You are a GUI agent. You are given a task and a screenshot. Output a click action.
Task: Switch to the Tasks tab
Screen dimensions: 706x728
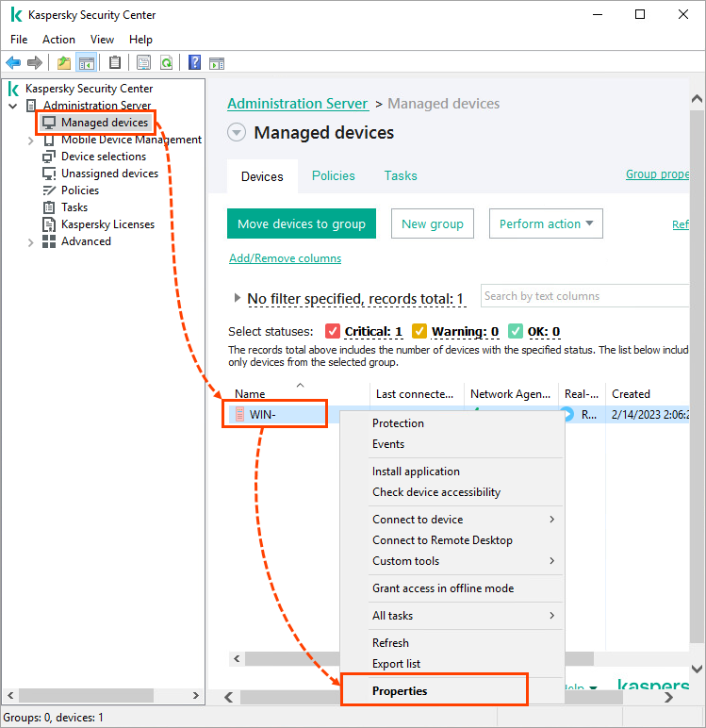[x=401, y=176]
